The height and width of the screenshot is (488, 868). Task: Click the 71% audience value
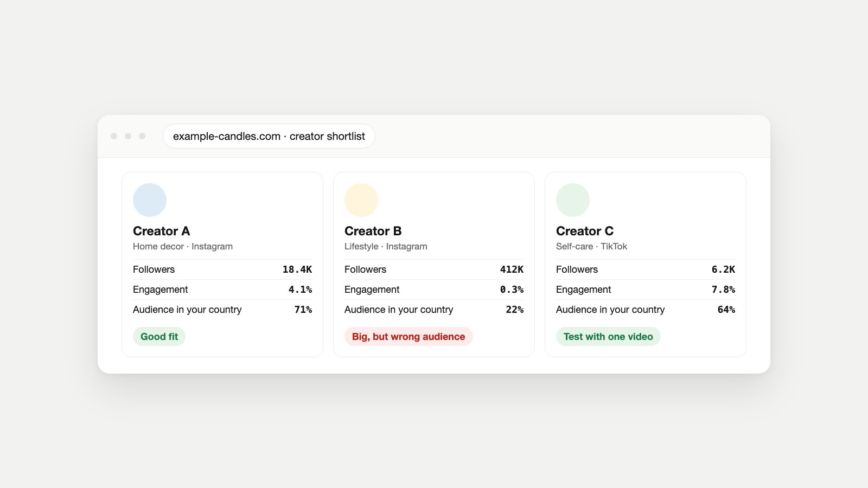(x=303, y=310)
